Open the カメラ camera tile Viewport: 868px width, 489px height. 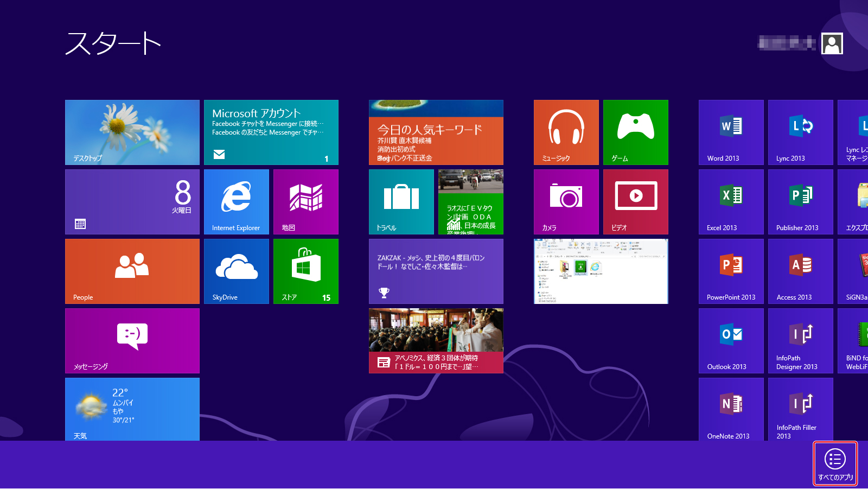[566, 202]
